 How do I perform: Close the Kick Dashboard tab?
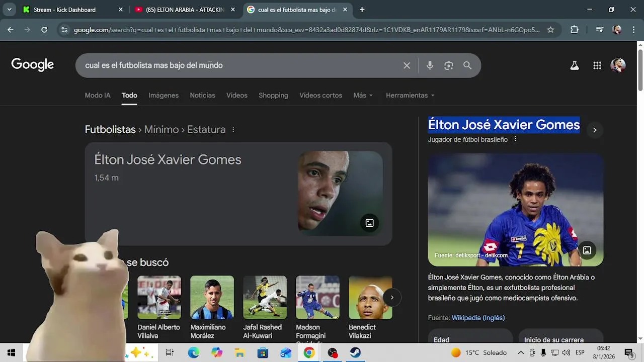[120, 10]
